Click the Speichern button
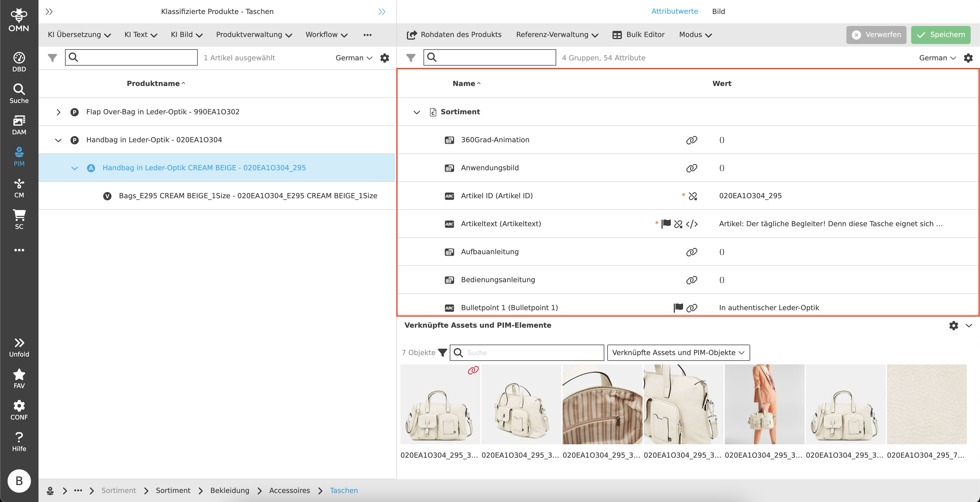The image size is (980, 502). pos(940,35)
